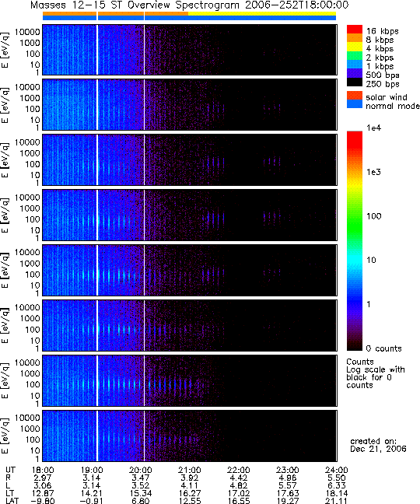Click the LT value '15.34'

[x=141, y=493]
